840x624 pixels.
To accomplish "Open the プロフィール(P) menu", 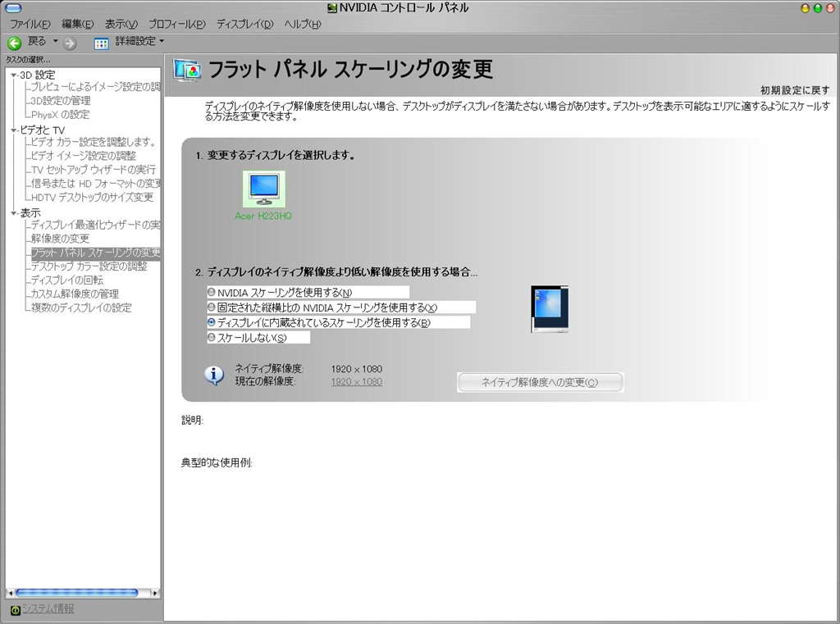I will click(177, 24).
